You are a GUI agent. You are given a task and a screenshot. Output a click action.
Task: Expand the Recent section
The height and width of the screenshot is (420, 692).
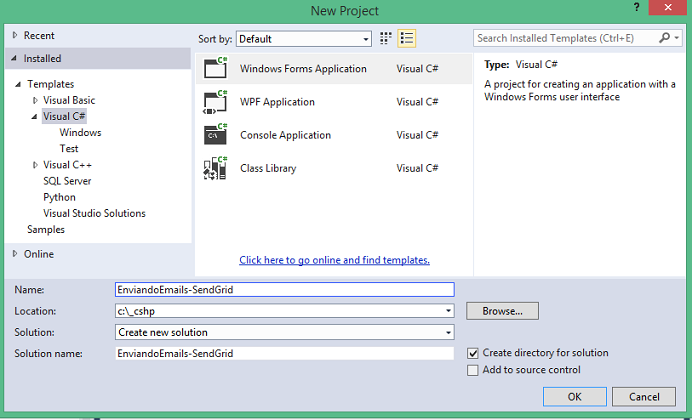[x=15, y=35]
